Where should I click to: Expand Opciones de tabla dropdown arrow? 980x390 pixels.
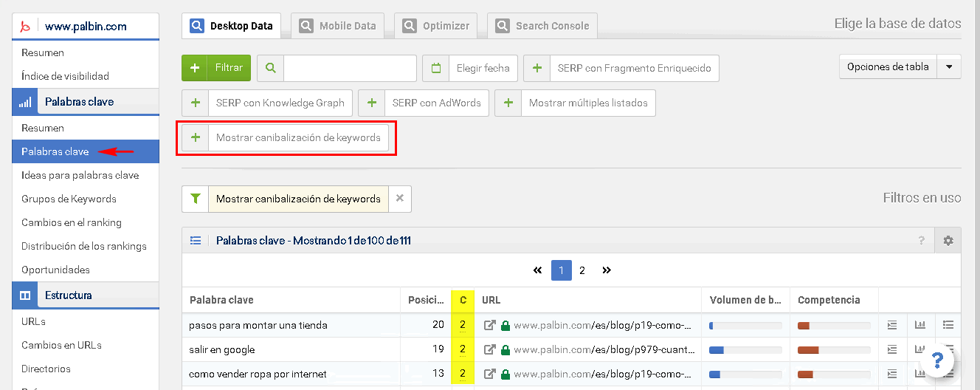949,66
